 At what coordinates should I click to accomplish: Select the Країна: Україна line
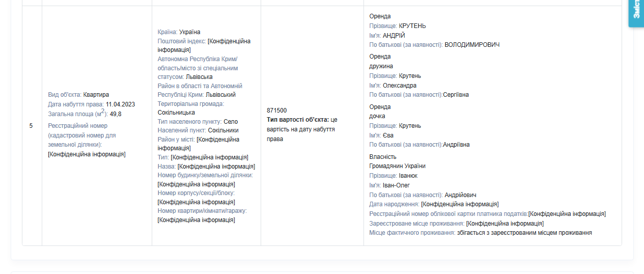pyautogui.click(x=179, y=32)
